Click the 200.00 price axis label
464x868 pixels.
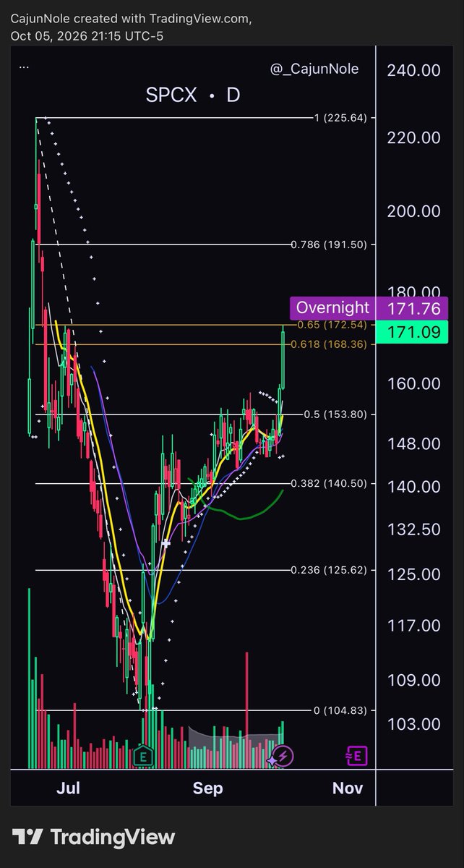(x=414, y=211)
